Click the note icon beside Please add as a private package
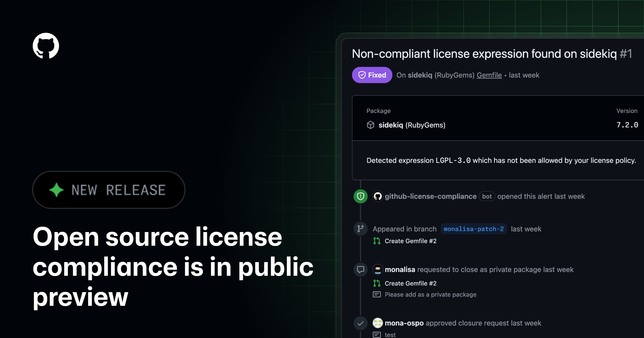This screenshot has height=338, width=644. [x=377, y=295]
